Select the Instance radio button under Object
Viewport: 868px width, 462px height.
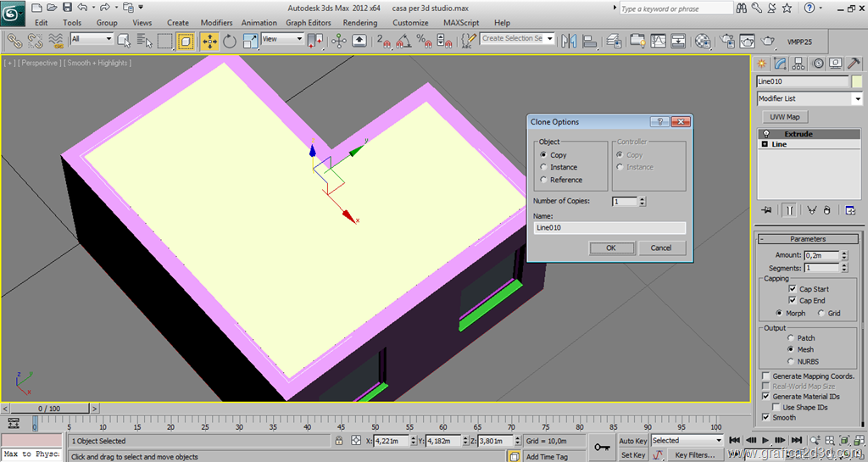[544, 167]
